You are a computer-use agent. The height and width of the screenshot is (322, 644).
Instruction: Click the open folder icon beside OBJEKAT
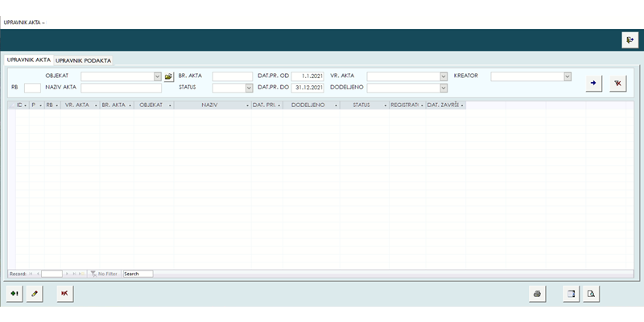tap(169, 76)
